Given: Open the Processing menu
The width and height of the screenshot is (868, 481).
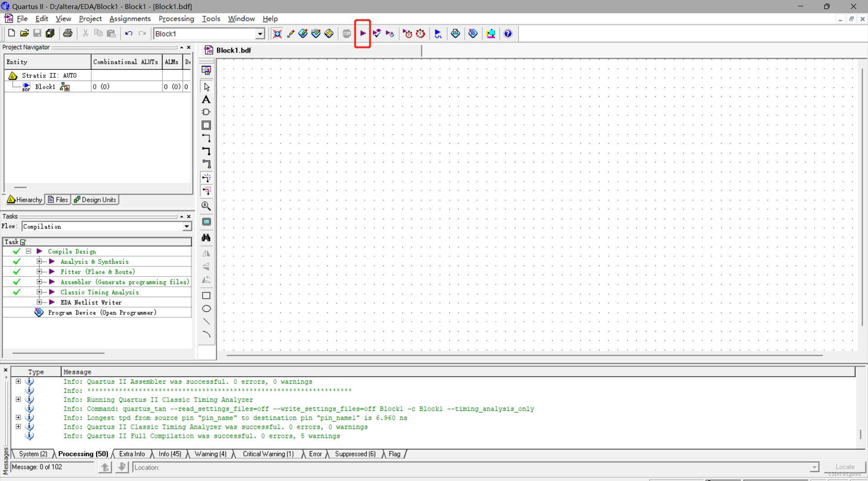Looking at the screenshot, I should click(176, 19).
